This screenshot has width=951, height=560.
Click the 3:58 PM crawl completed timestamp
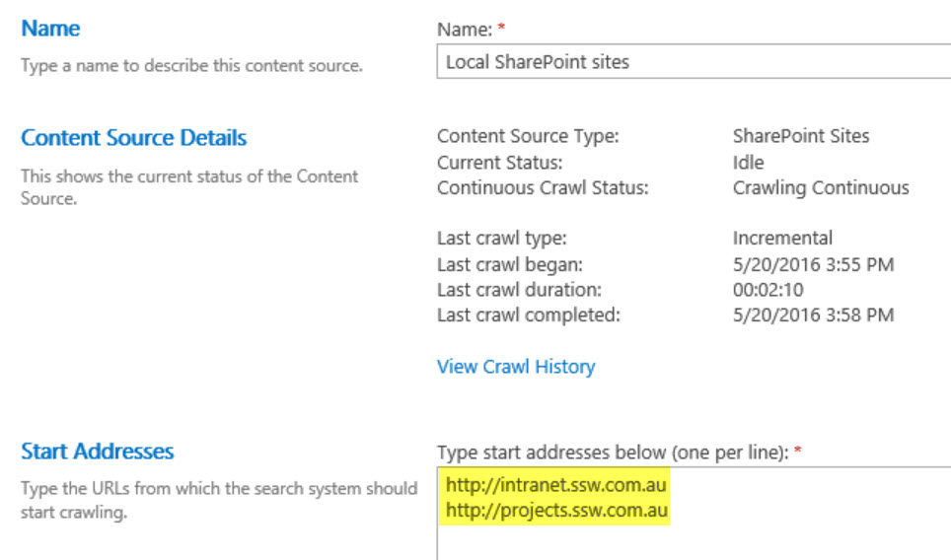tap(813, 315)
